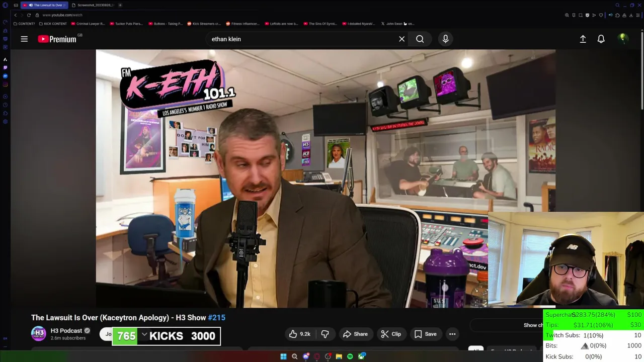The image size is (644, 362).
Task: Open the YouTube guide hamburger menu
Action: (x=24, y=39)
